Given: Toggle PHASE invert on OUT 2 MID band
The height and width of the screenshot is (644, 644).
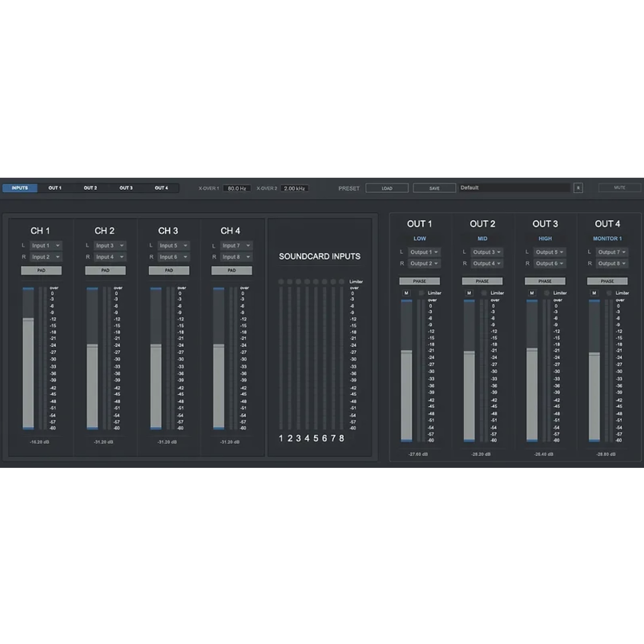Looking at the screenshot, I should 482,281.
